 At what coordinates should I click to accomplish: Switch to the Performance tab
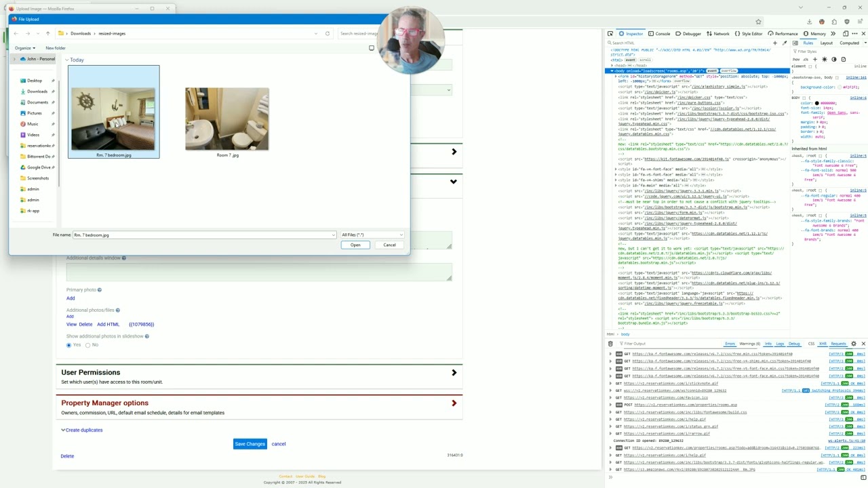783,34
